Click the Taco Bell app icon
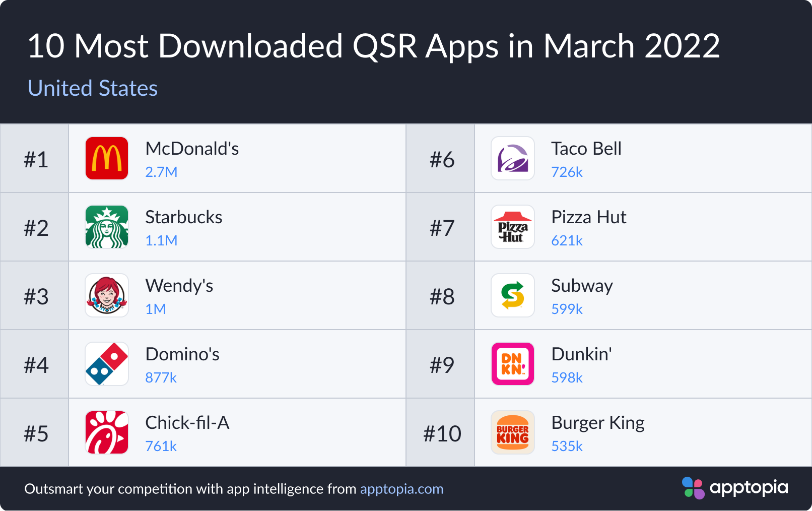The width and height of the screenshot is (812, 511). [513, 158]
